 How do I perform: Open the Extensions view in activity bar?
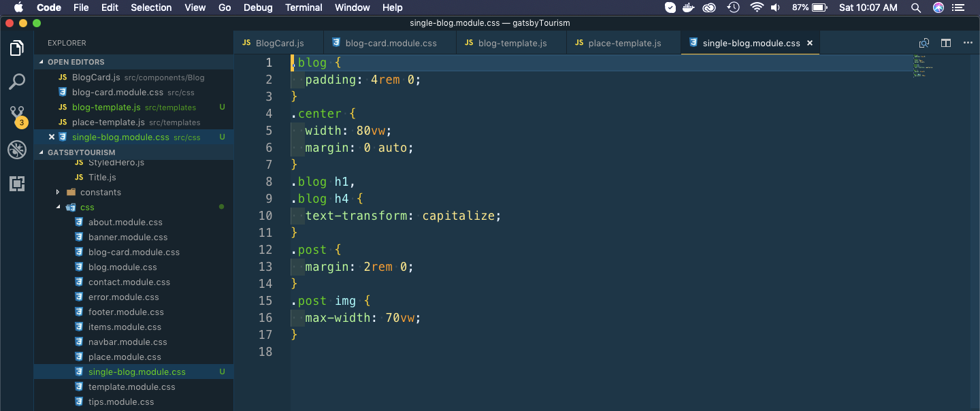(x=17, y=183)
